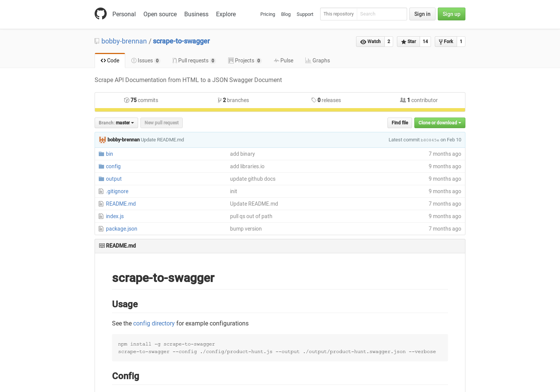Switch to the Issues tab
This screenshot has height=392, width=560.
coord(146,60)
